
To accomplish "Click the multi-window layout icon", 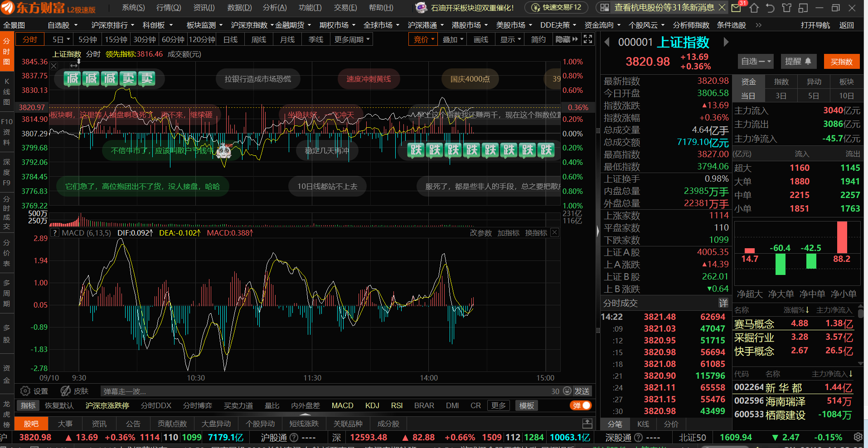I will [x=803, y=8].
